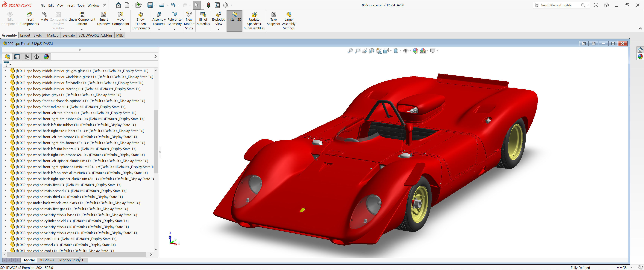Viewport: 644px width, 270px height.
Task: Click Edit Appearance icon in view toolbar
Action: tap(415, 51)
